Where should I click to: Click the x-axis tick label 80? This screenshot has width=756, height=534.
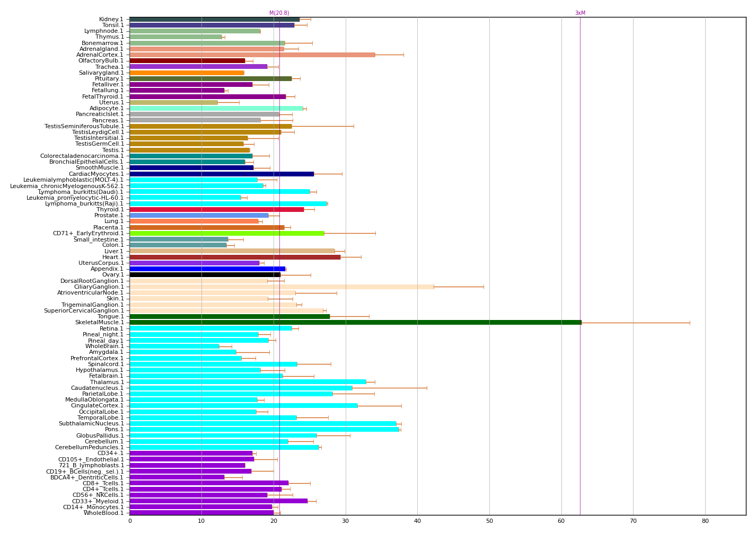pos(705,521)
